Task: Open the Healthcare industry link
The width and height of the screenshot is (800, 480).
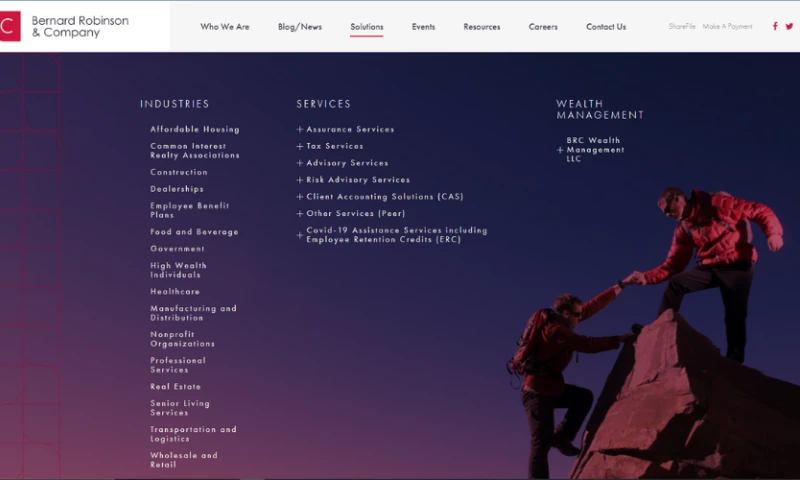Action: (175, 292)
